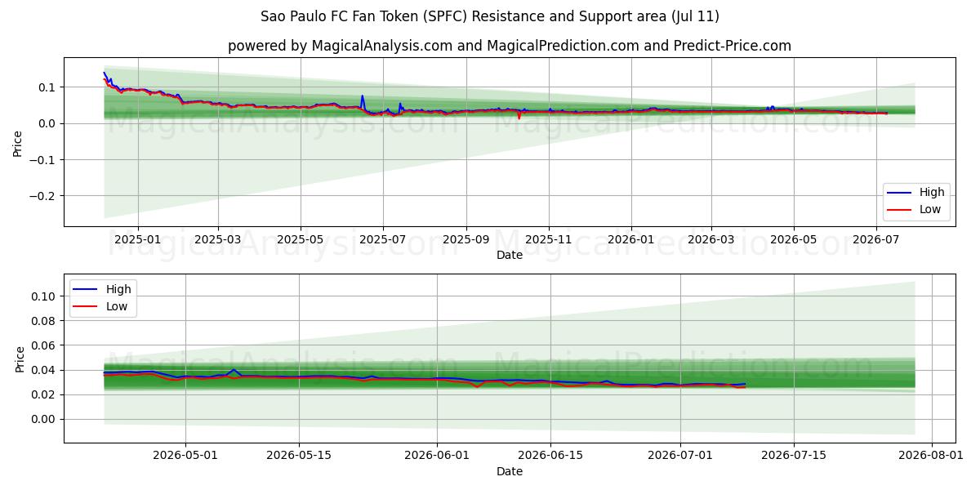The width and height of the screenshot is (980, 490).
Task: Click the 2025-05 tick label on top chart
Action: click(x=301, y=239)
